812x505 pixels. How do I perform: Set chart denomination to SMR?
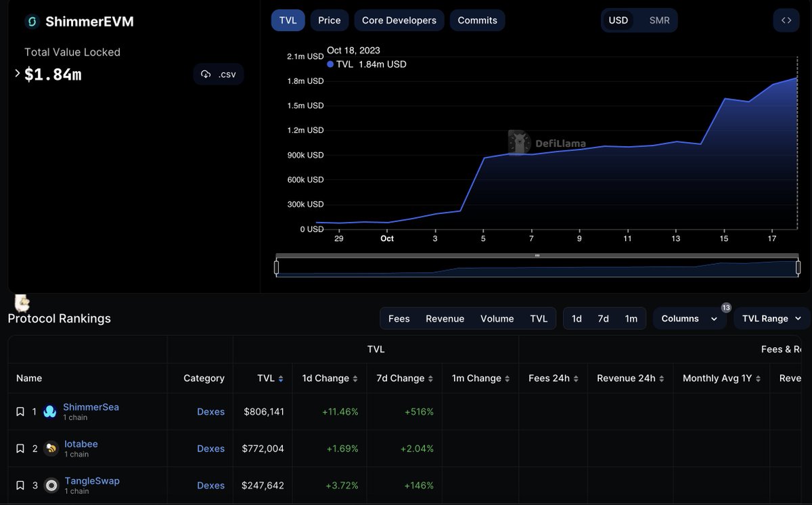tap(659, 20)
